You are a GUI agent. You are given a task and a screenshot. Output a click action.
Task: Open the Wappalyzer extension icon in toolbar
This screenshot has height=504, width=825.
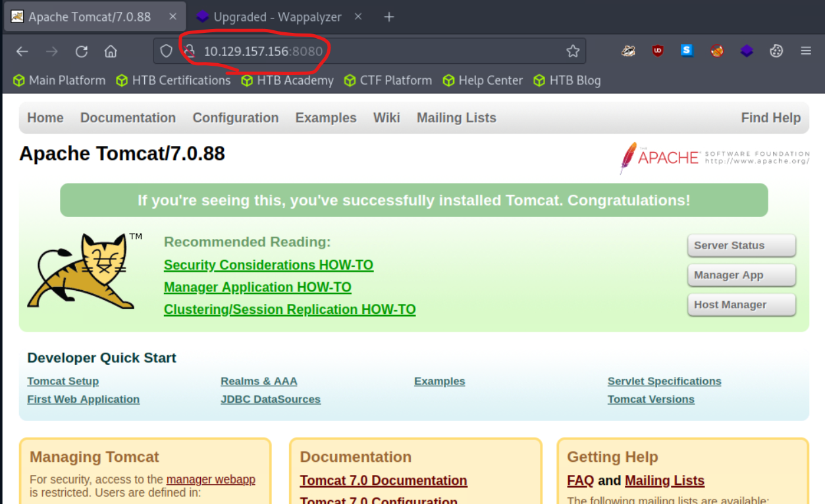(747, 51)
